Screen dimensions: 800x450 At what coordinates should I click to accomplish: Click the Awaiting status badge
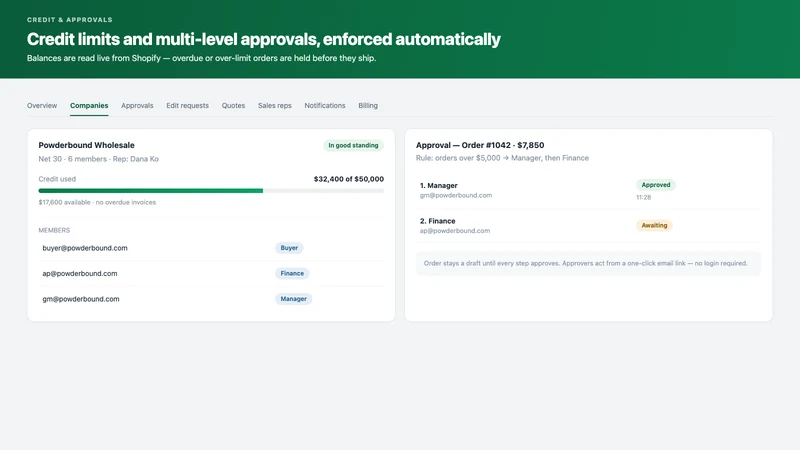pos(654,226)
